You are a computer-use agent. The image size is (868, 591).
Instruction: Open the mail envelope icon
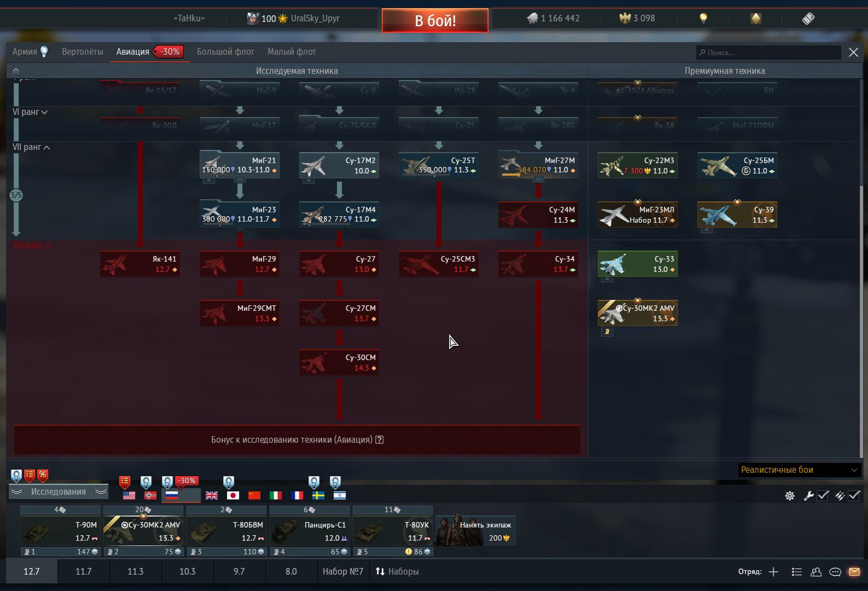click(854, 572)
